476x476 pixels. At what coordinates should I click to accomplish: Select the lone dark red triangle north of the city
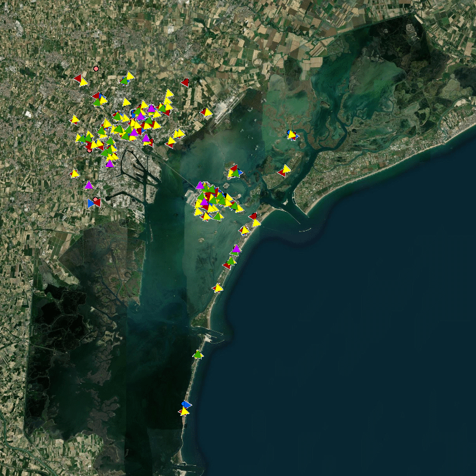click(x=185, y=82)
